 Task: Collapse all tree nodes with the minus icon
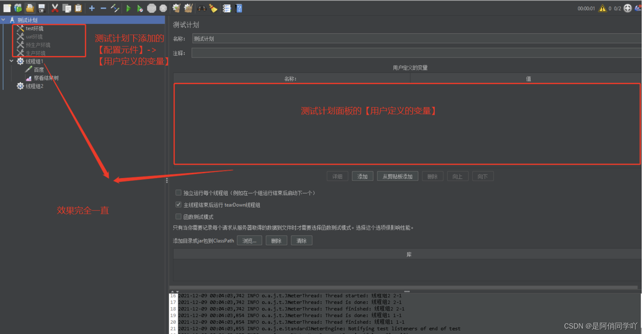(103, 8)
